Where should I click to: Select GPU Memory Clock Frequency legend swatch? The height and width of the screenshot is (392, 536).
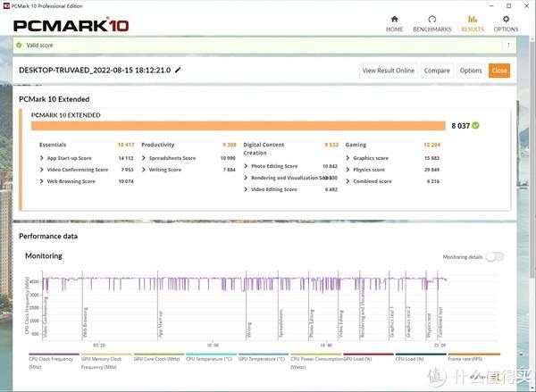pyautogui.click(x=106, y=354)
